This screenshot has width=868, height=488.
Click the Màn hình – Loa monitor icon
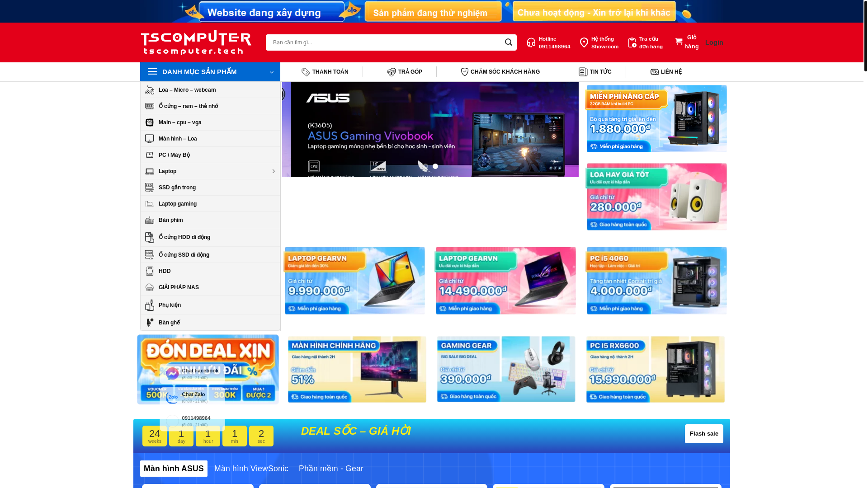[150, 139]
